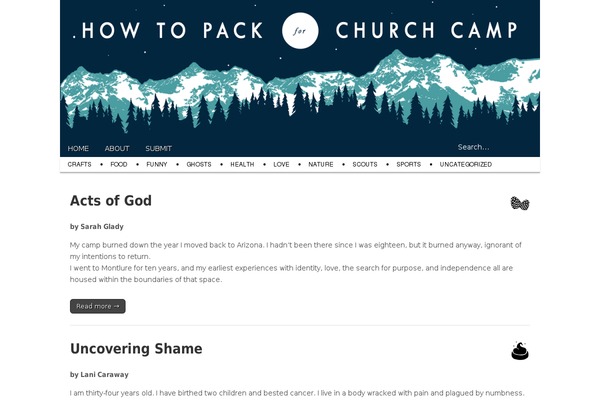
Task: Open the HOME navigation item
Action: pyautogui.click(x=78, y=148)
